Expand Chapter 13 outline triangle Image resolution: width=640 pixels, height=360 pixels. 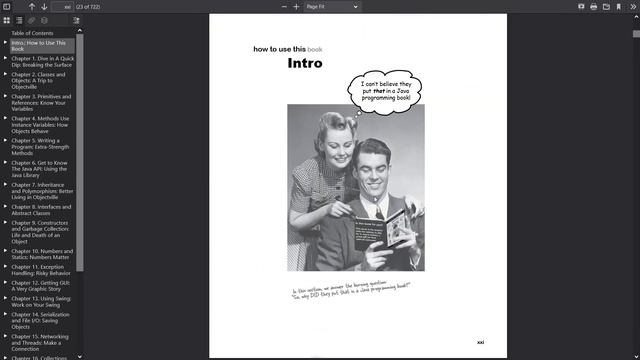coord(5,298)
